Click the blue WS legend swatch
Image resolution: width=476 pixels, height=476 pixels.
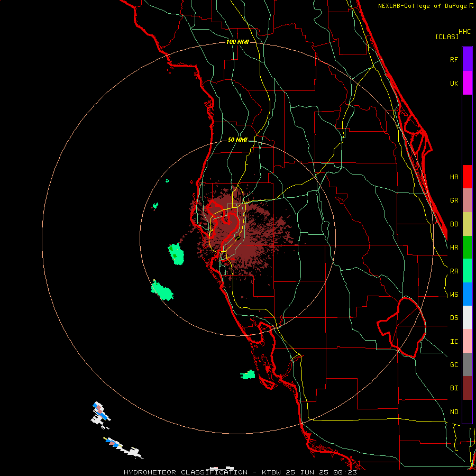(467, 294)
